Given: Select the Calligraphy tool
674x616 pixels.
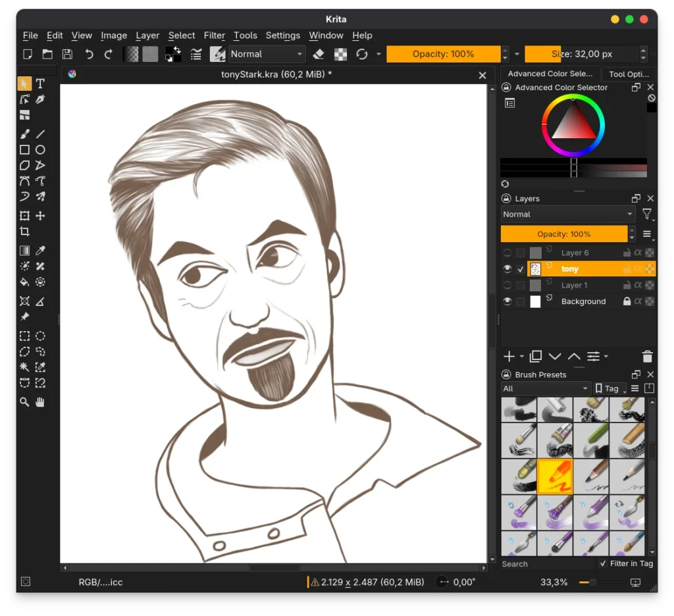Looking at the screenshot, I should 40,99.
